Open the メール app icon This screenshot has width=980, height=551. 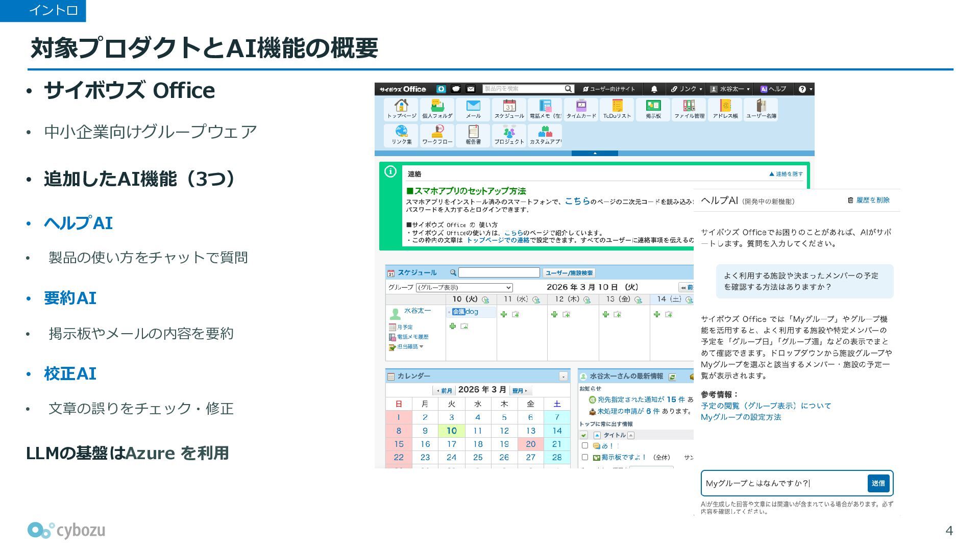473,109
